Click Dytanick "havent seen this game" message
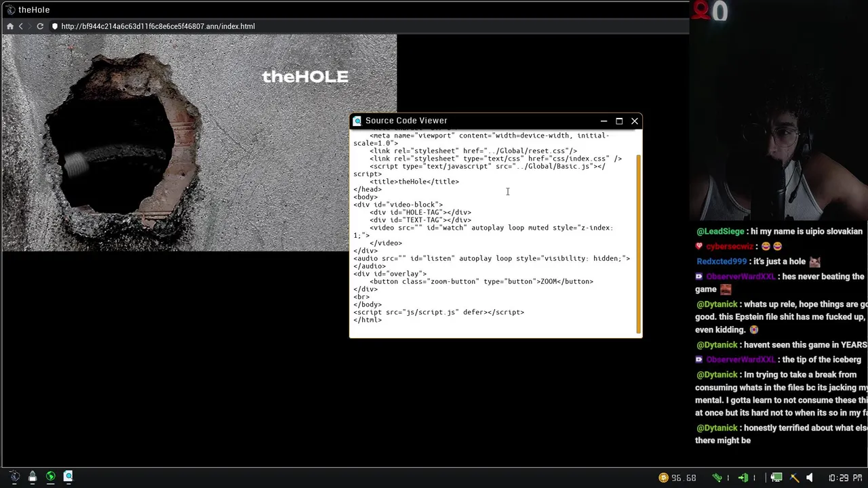868x488 pixels. coord(781,345)
